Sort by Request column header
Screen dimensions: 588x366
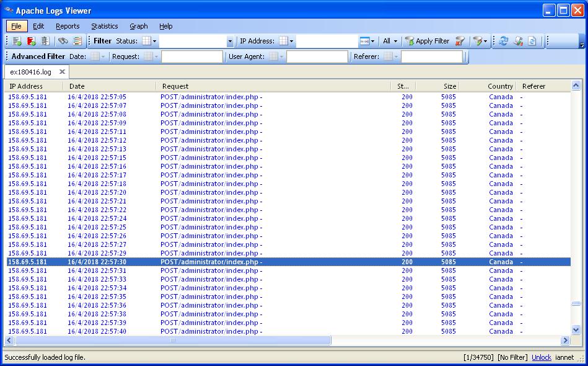[x=273, y=86]
